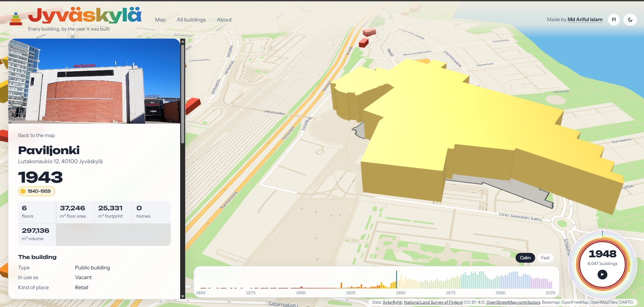
Task: Click the 297,136 m³ volume stat
Action: (37, 235)
